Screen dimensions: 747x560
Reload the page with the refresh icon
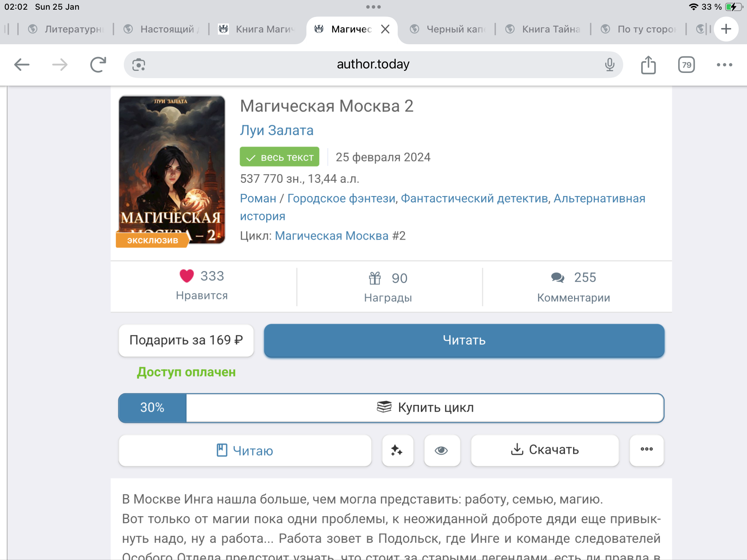(x=98, y=65)
